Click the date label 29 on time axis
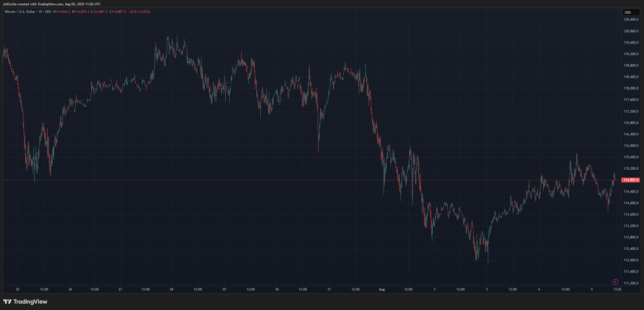 click(x=224, y=289)
